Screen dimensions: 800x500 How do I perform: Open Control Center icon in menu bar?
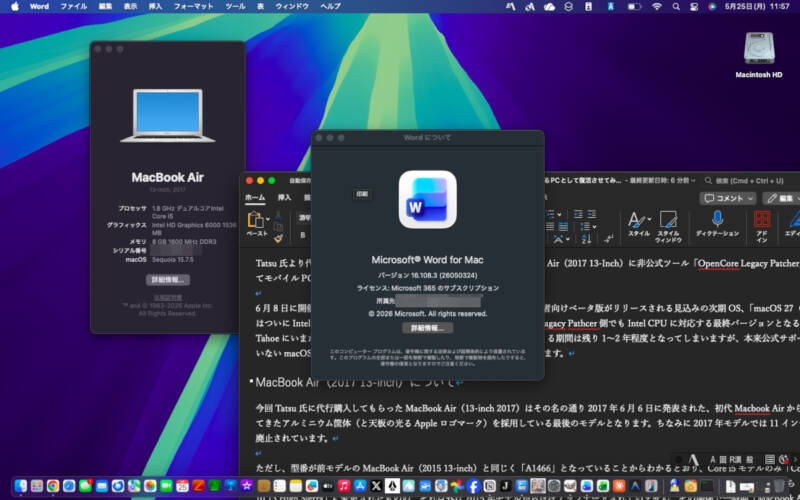point(694,7)
